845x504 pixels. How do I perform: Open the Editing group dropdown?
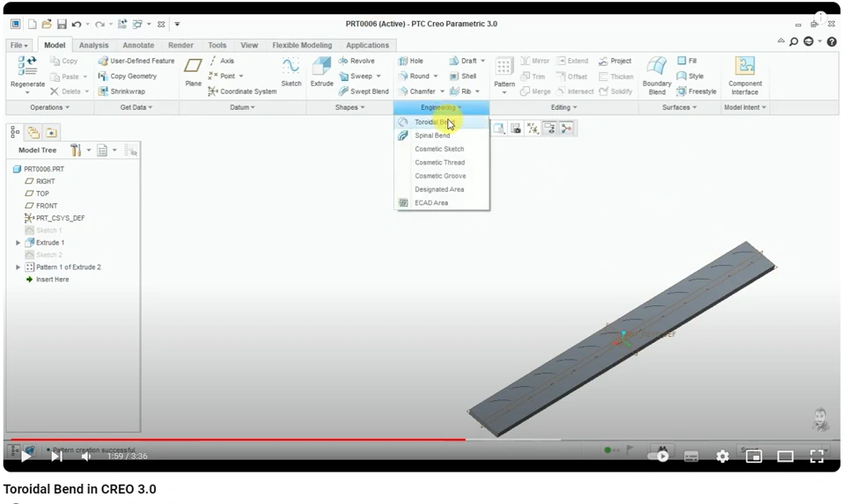point(563,107)
